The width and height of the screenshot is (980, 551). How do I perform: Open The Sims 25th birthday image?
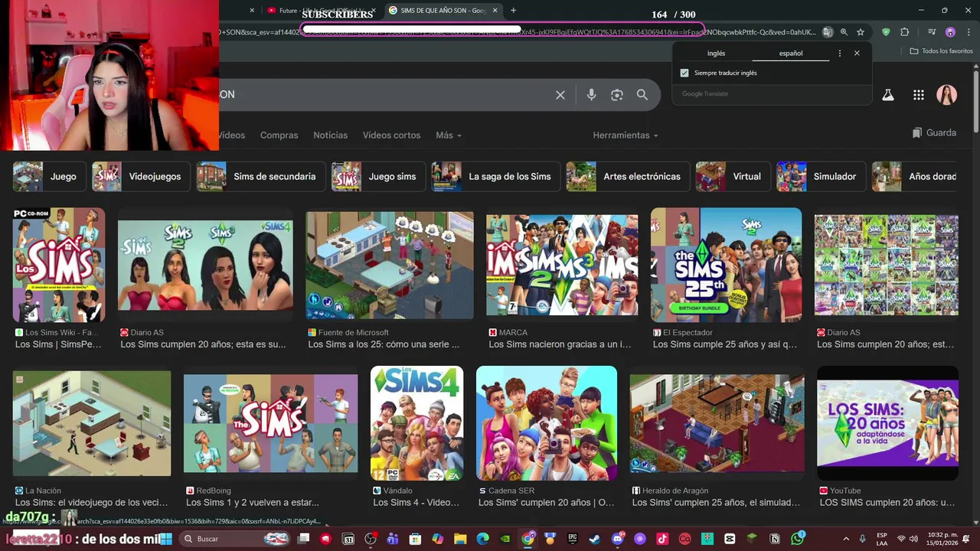(x=726, y=265)
